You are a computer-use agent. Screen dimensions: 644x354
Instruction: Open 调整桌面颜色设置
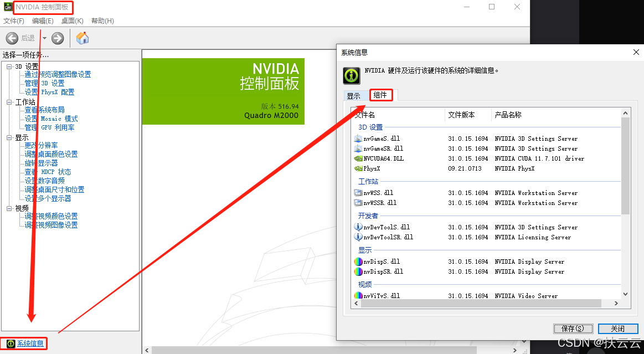51,154
